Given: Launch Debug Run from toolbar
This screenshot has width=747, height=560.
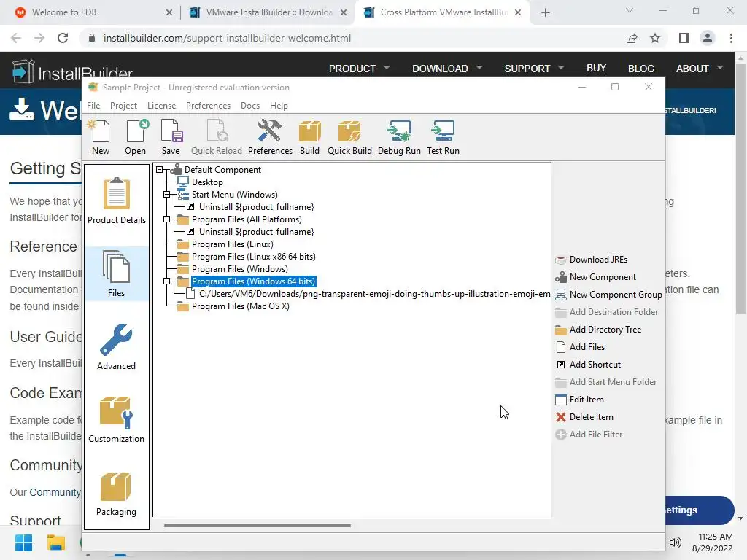Looking at the screenshot, I should (x=399, y=137).
